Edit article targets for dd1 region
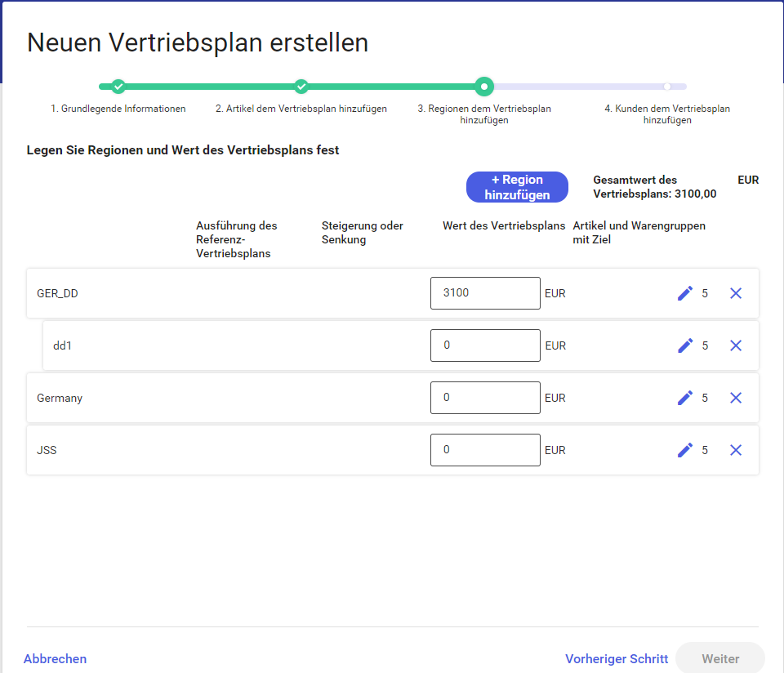Image resolution: width=784 pixels, height=673 pixels. pos(685,345)
